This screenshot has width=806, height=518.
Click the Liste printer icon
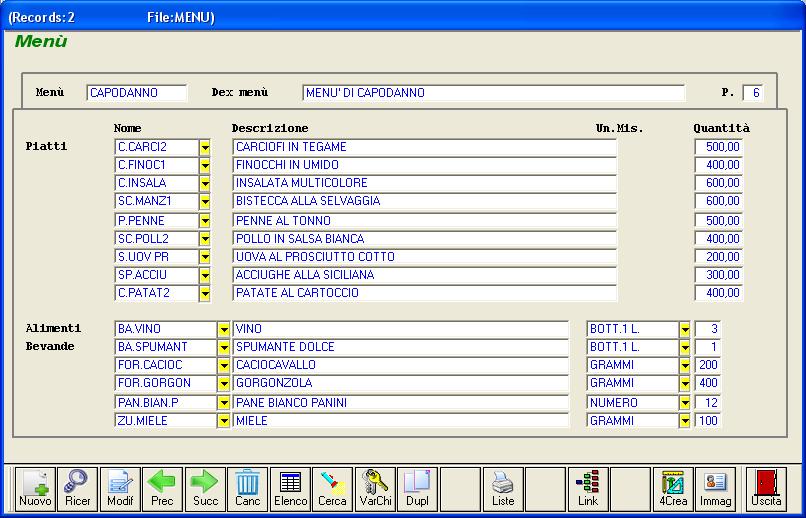[x=503, y=488]
